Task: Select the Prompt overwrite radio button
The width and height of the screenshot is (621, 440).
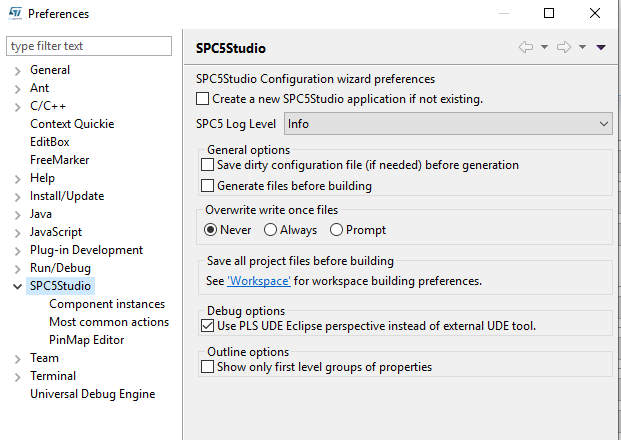Action: (x=336, y=230)
